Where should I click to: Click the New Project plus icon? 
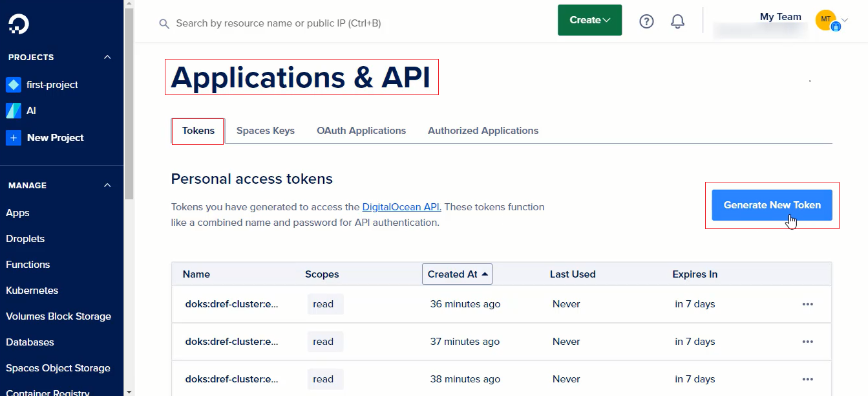pos(14,138)
